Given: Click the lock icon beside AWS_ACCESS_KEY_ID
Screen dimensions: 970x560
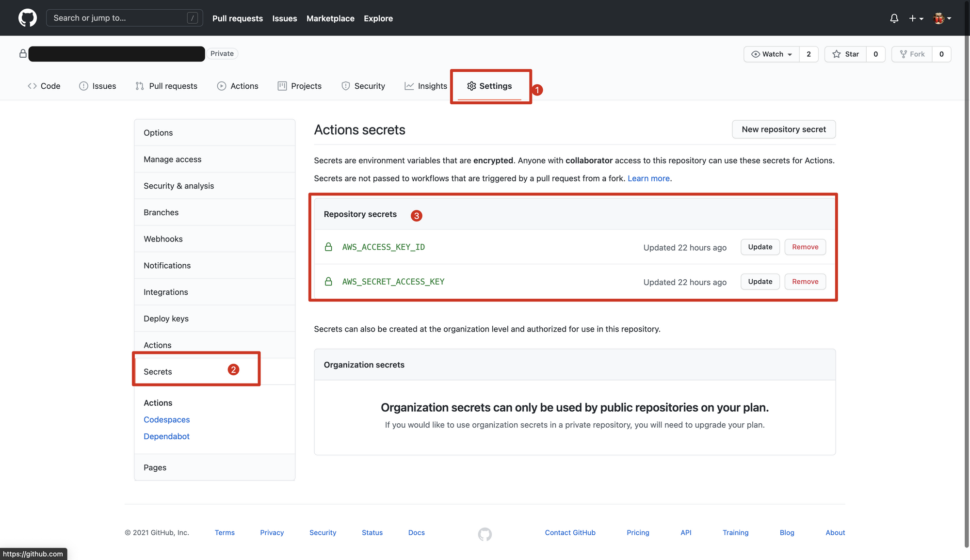Looking at the screenshot, I should pos(328,247).
